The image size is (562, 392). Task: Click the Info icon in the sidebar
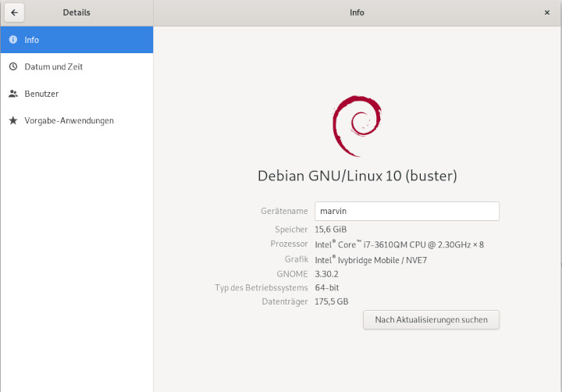click(x=13, y=40)
